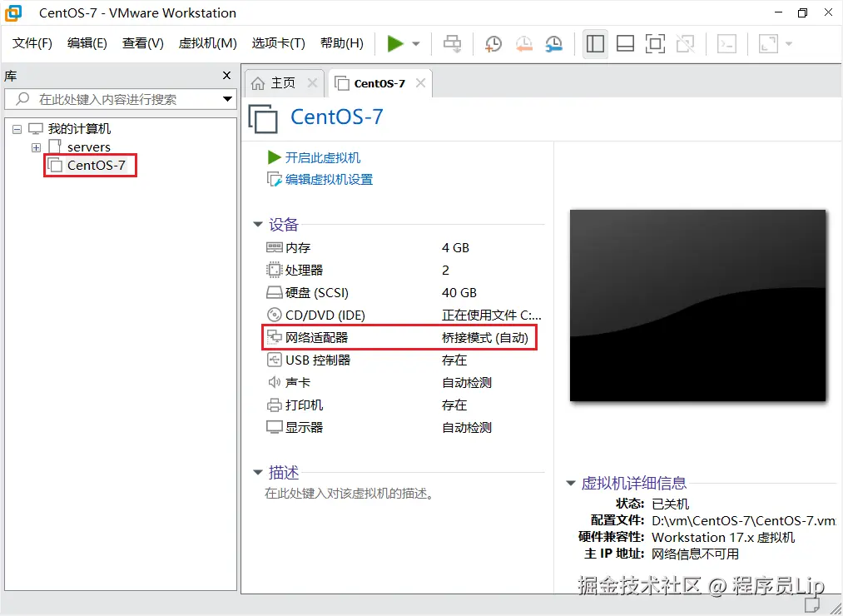The width and height of the screenshot is (843, 616).
Task: Open the 虚拟机(M) menu
Action: (x=206, y=43)
